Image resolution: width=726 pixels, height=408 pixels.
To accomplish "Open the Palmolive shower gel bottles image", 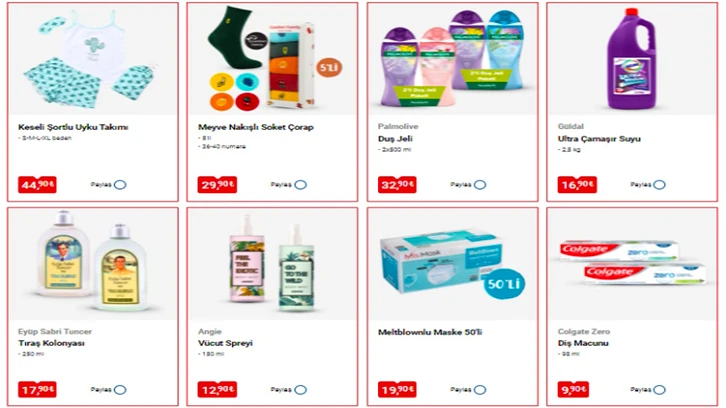I will pos(453,60).
